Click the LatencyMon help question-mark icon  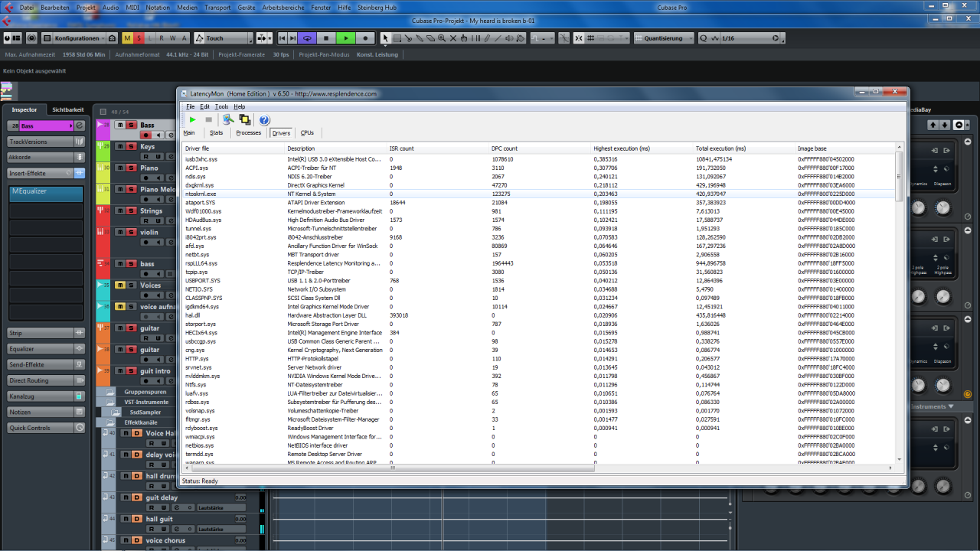point(264,119)
